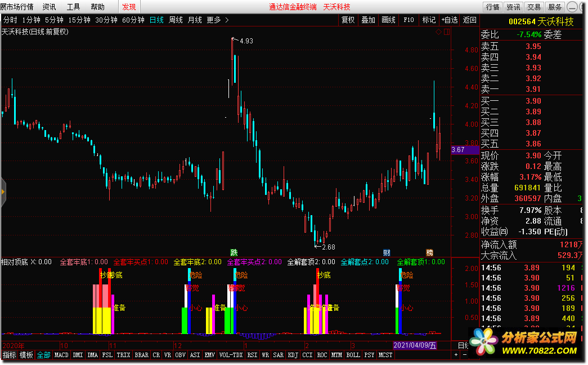Click the 叠加 overlay button
588x365 pixels.
point(368,20)
